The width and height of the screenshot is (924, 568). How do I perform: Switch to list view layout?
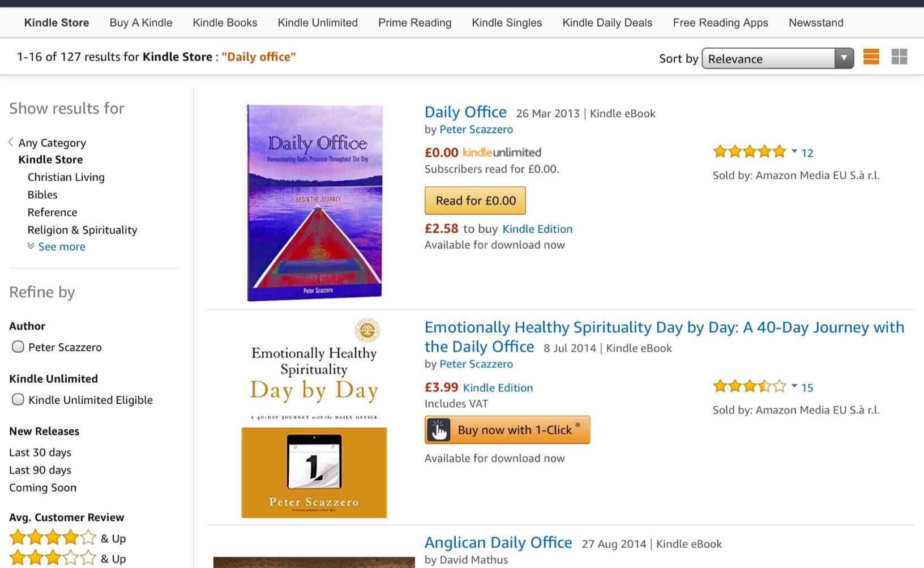pyautogui.click(x=871, y=57)
